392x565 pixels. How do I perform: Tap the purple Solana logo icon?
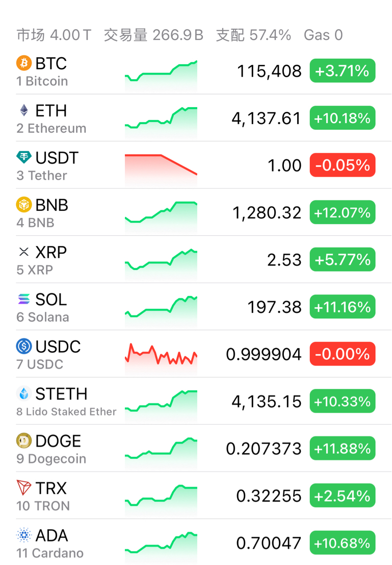click(24, 299)
